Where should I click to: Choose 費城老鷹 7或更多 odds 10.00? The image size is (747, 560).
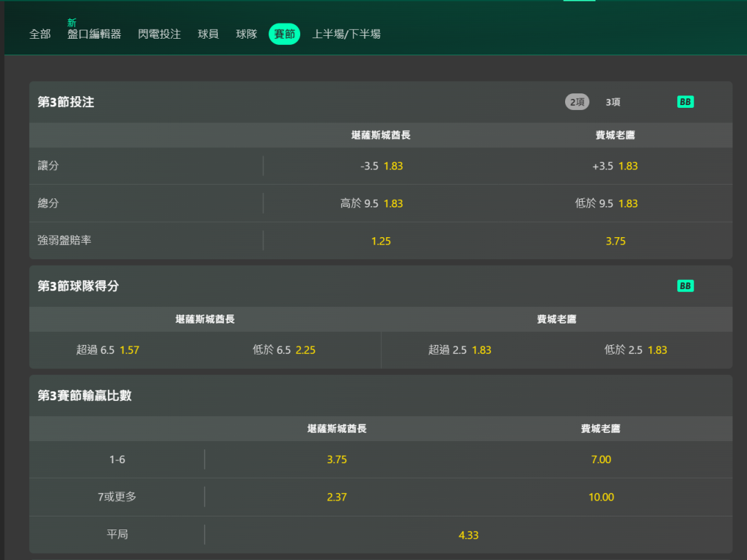(x=601, y=497)
